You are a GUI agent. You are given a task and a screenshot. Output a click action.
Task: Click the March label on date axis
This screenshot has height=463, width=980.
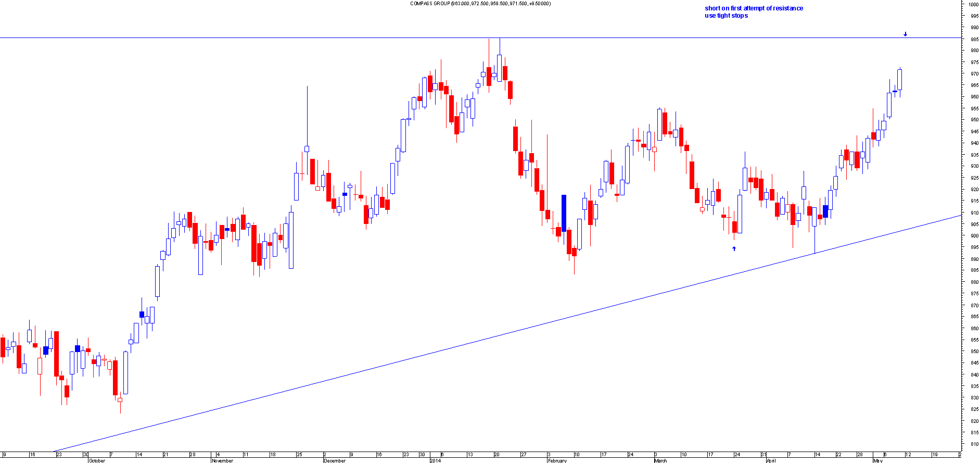tap(660, 460)
